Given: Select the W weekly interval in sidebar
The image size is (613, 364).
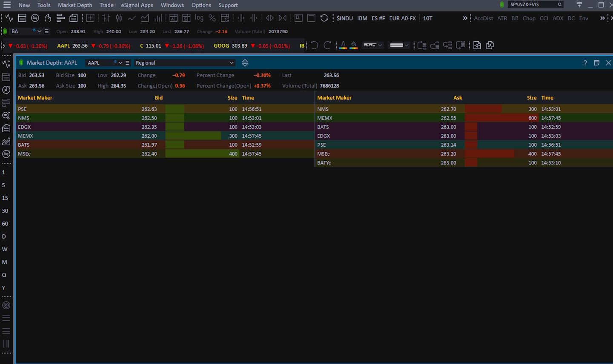Looking at the screenshot, I should pyautogui.click(x=5, y=249).
